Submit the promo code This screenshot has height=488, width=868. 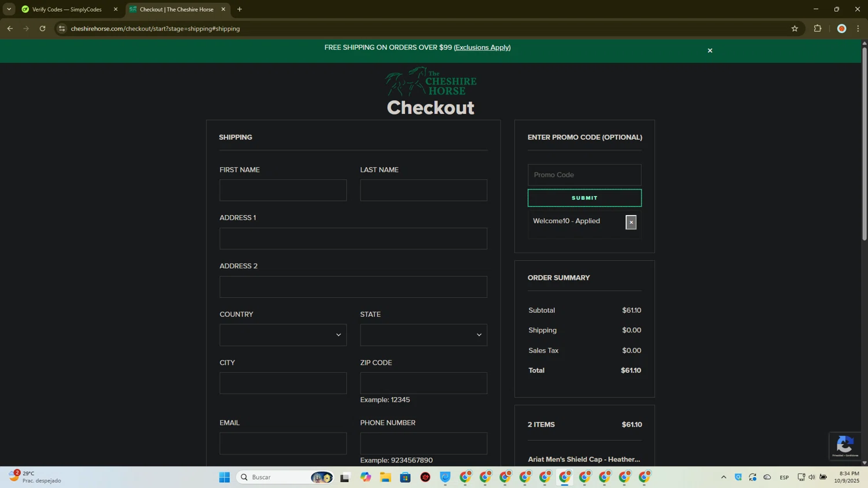tap(584, 198)
